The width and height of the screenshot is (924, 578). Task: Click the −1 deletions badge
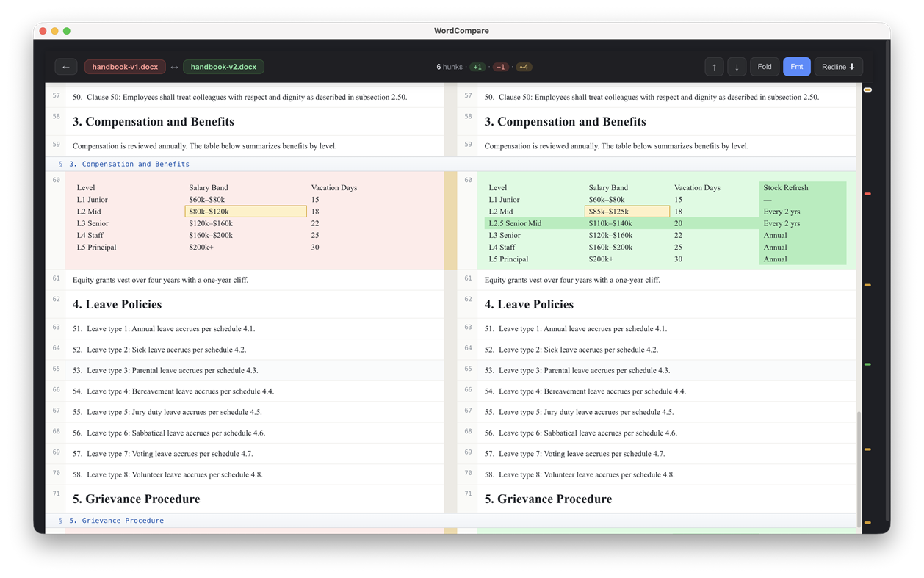coord(500,67)
